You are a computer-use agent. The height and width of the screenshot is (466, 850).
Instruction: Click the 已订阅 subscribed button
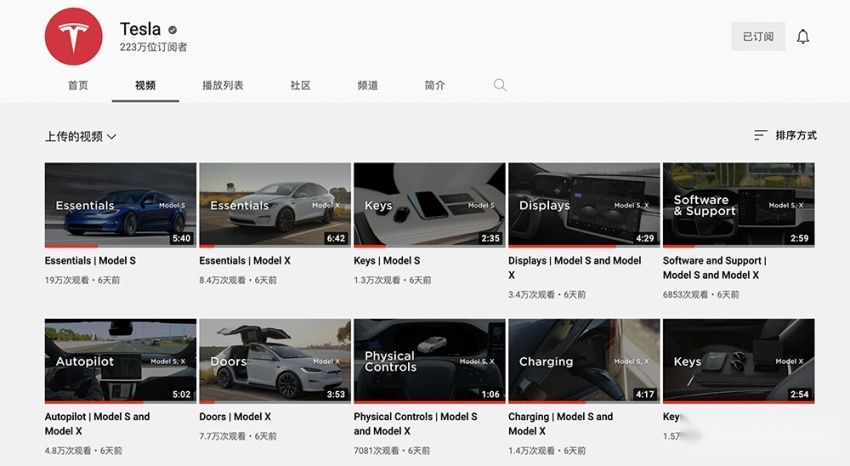(x=758, y=36)
